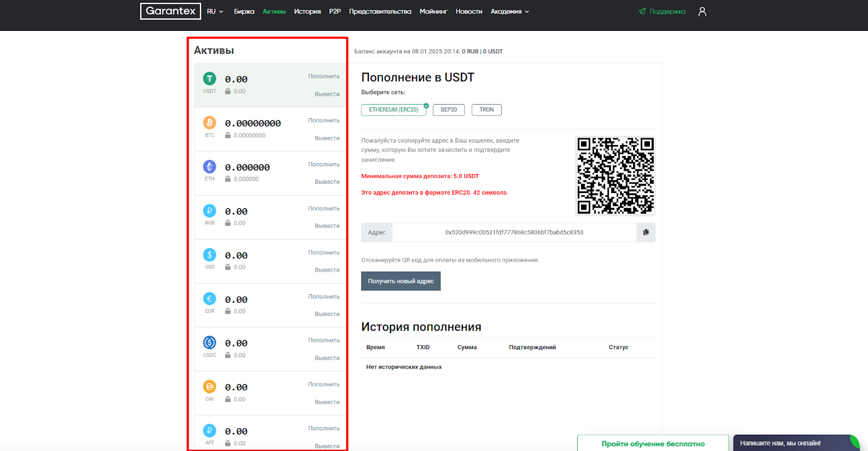The image size is (868, 451).
Task: Open the user profile icon
Action: click(x=702, y=11)
